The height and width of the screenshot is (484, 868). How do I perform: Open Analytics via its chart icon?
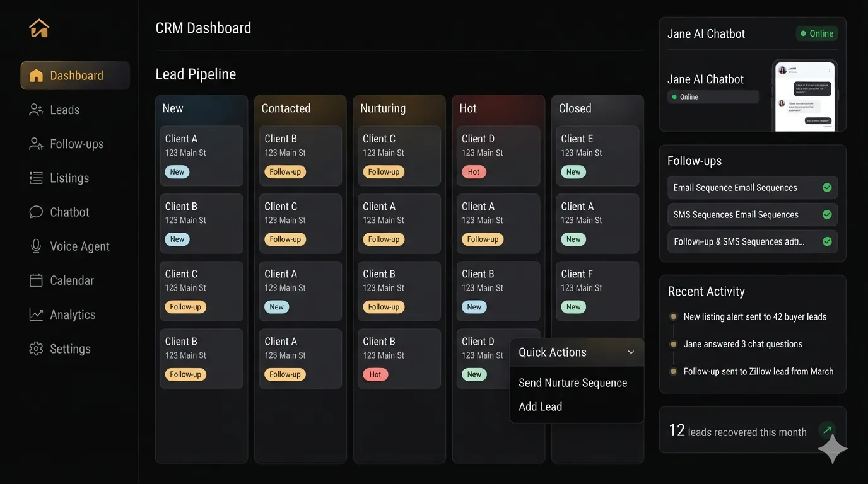(x=36, y=314)
